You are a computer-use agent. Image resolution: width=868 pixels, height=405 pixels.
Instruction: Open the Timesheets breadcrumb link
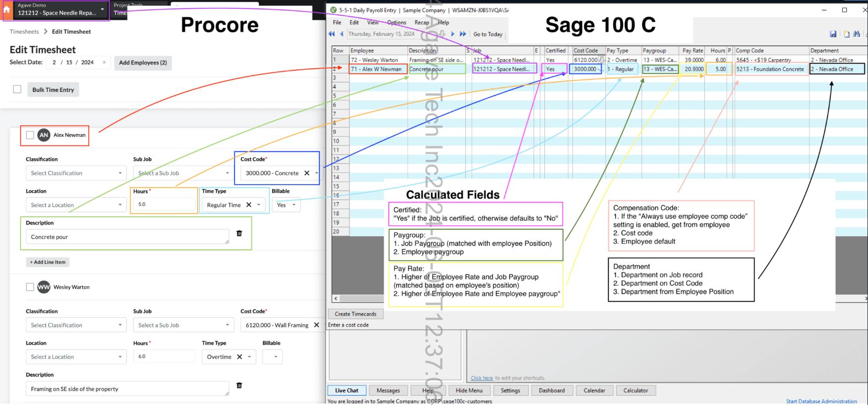coord(24,32)
